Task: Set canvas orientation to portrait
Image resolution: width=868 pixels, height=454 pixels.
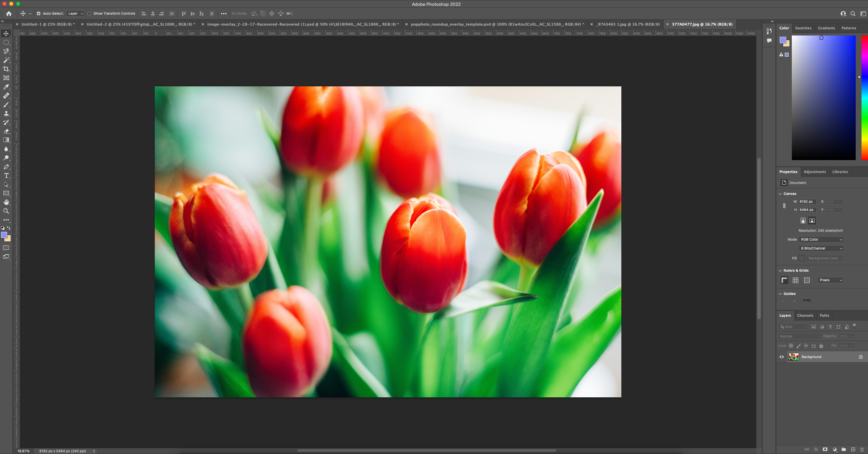Action: click(x=803, y=221)
